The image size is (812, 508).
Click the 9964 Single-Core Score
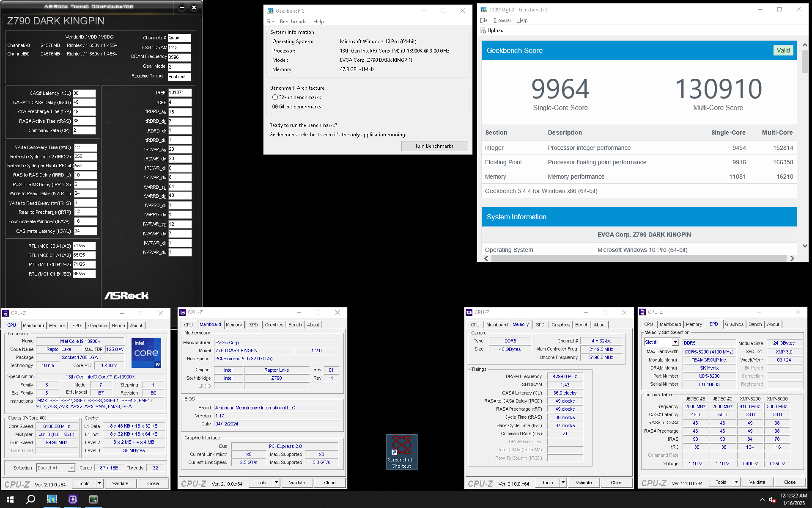pos(560,89)
